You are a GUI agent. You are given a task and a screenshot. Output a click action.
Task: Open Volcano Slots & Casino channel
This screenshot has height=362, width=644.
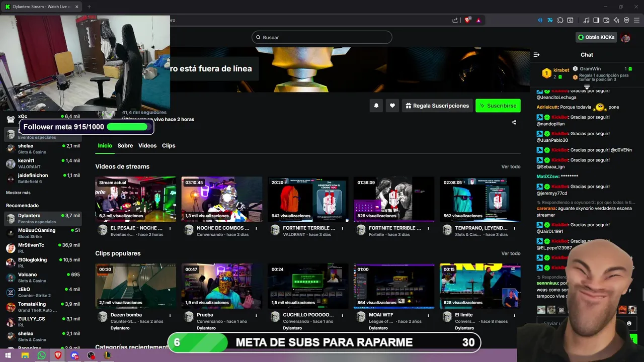point(43,277)
